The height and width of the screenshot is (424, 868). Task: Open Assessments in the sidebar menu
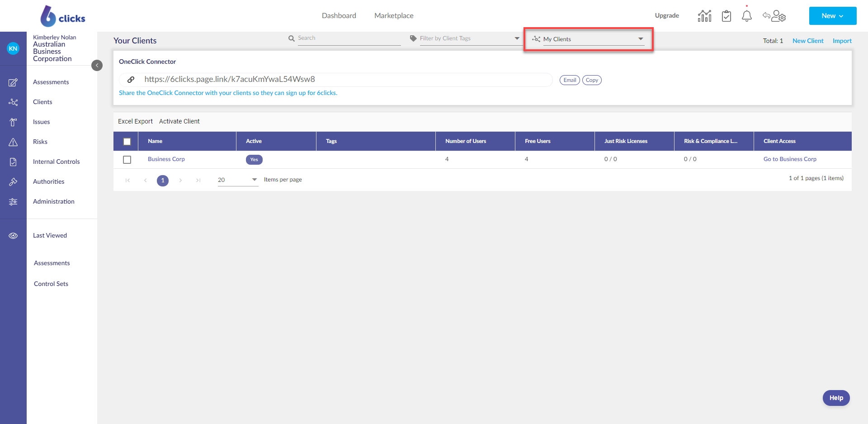pos(51,82)
